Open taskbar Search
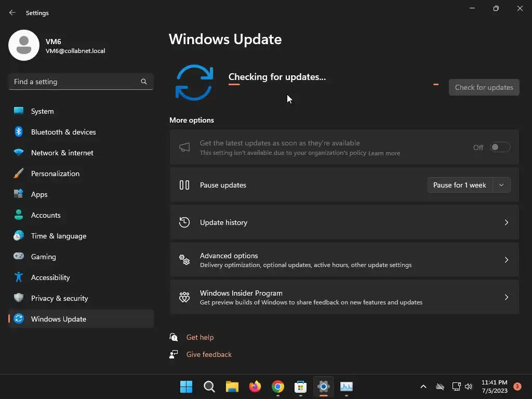This screenshot has height=399, width=532. pyautogui.click(x=209, y=387)
